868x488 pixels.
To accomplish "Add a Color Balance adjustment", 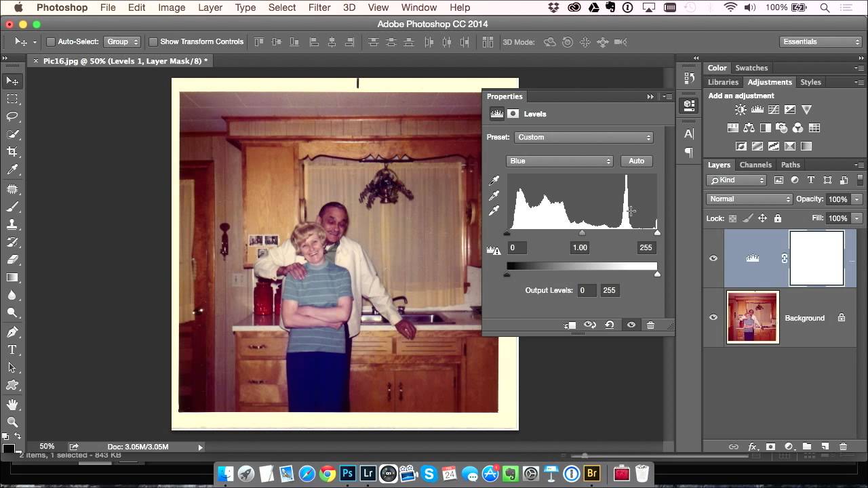I will (x=749, y=127).
